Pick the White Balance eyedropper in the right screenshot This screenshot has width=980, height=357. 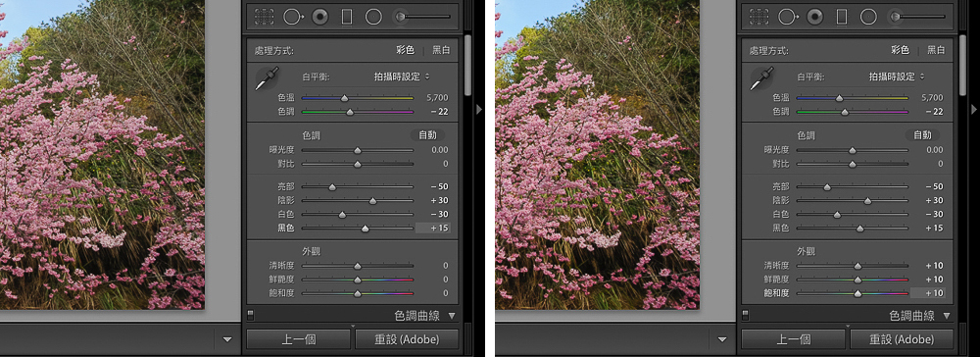point(761,79)
